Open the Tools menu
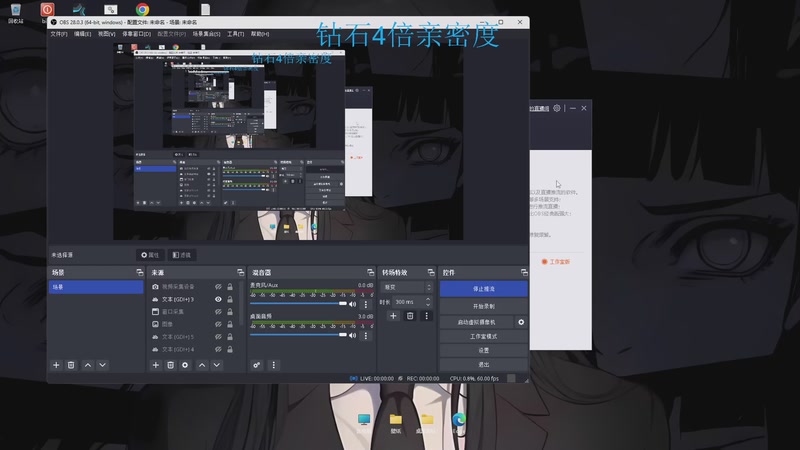 [x=235, y=34]
